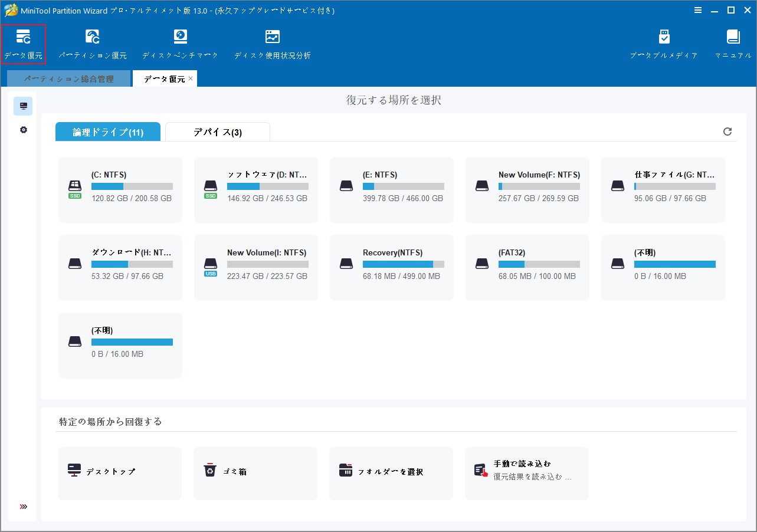Click the ブータブルメディア (Bootable Media) icon
Image resolution: width=757 pixels, height=532 pixels.
(664, 43)
